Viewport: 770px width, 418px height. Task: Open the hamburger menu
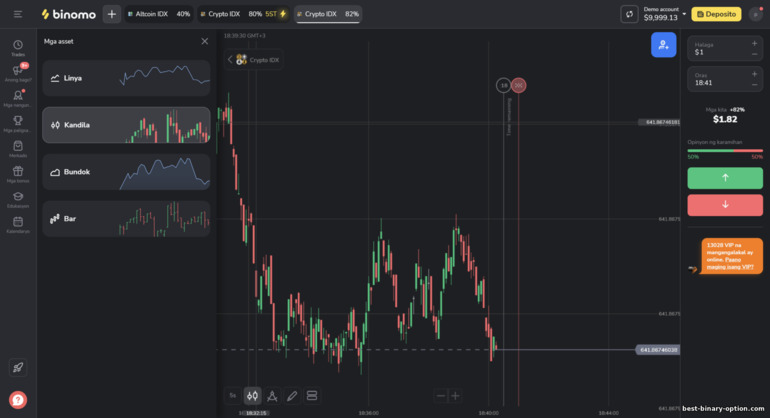coord(18,14)
